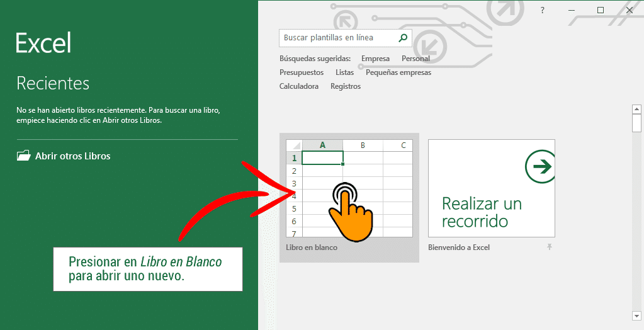This screenshot has width=644, height=330.
Task: Pin the Bienvenido a Excel template
Action: click(x=550, y=247)
